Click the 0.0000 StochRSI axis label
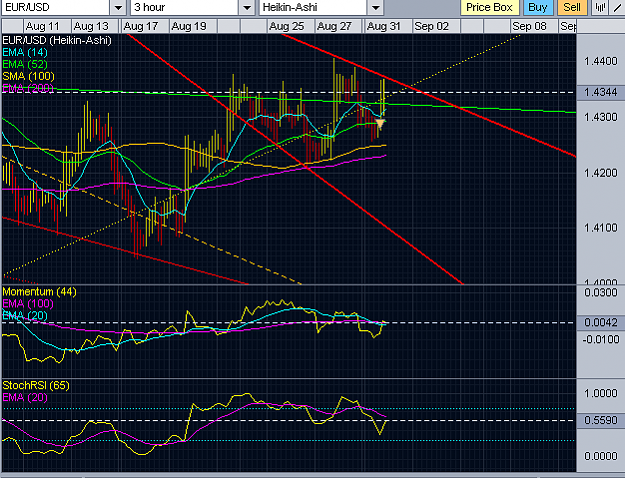This screenshot has height=478, width=625. [600, 456]
